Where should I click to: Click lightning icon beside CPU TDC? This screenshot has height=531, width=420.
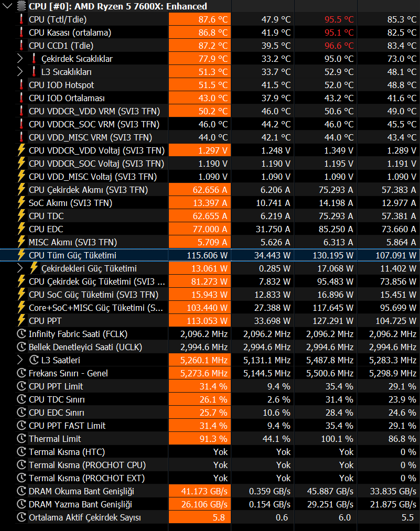(x=21, y=216)
